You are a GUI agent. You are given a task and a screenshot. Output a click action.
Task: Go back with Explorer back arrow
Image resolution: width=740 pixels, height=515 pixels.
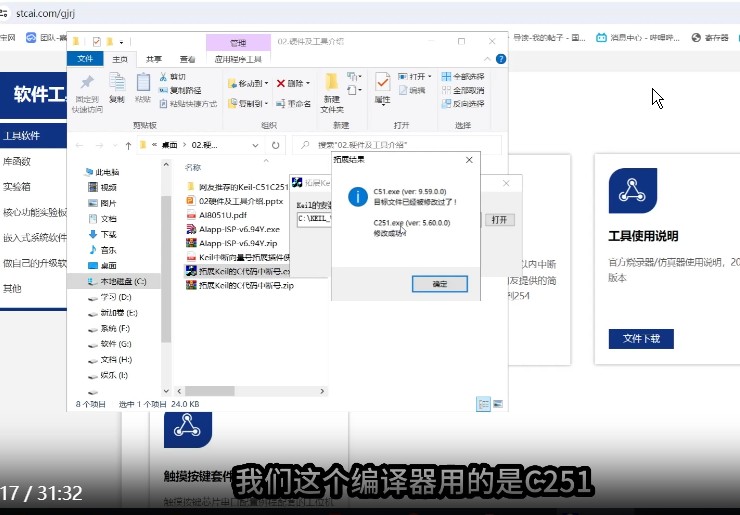[x=79, y=145]
